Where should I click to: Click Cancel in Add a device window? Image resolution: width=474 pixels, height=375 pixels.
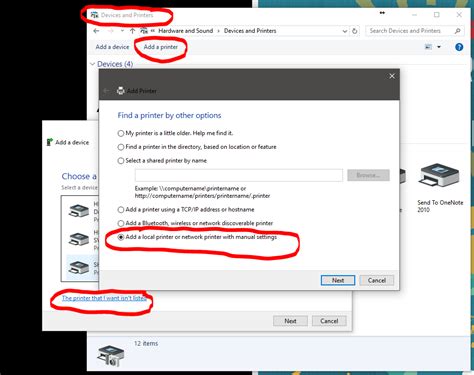click(x=329, y=321)
